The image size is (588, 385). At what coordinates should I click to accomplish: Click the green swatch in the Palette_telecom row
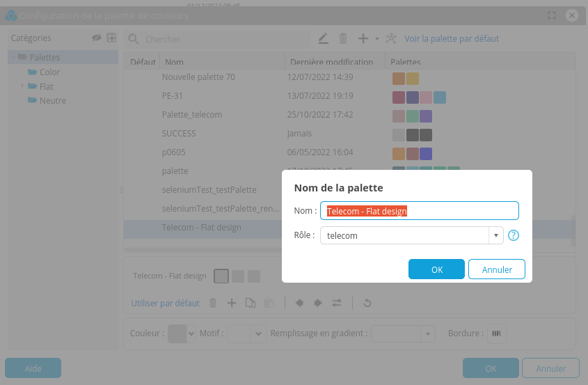click(x=413, y=116)
